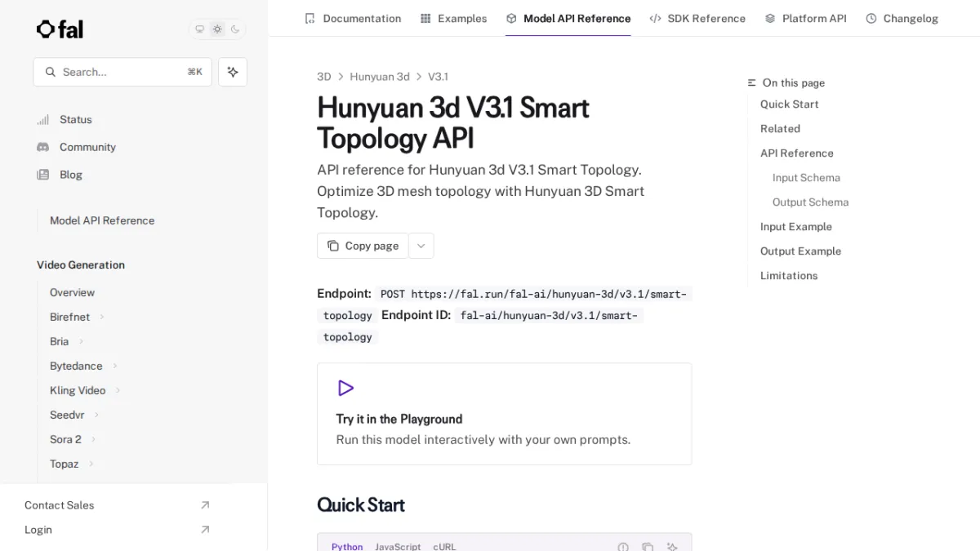
Task: Switch to light theme mode
Action: tap(217, 29)
